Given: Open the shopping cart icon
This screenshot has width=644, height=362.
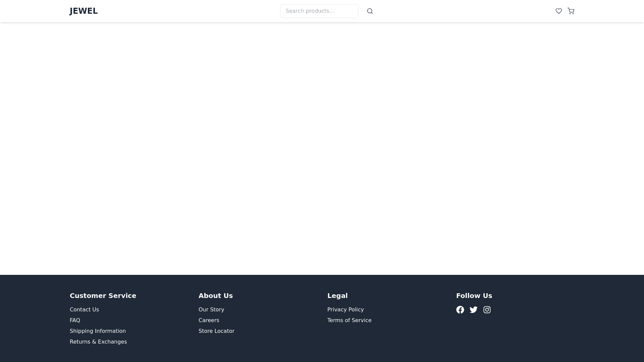Looking at the screenshot, I should (x=571, y=11).
